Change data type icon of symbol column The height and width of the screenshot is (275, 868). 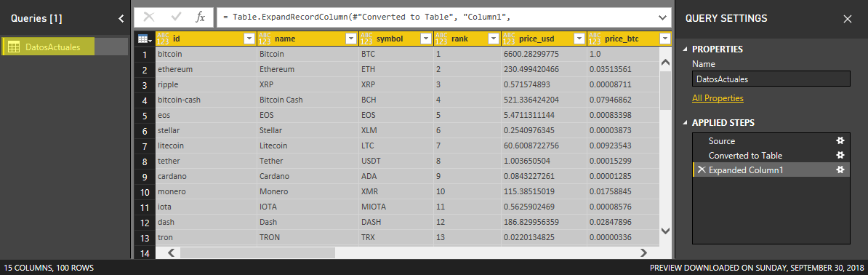tap(366, 39)
